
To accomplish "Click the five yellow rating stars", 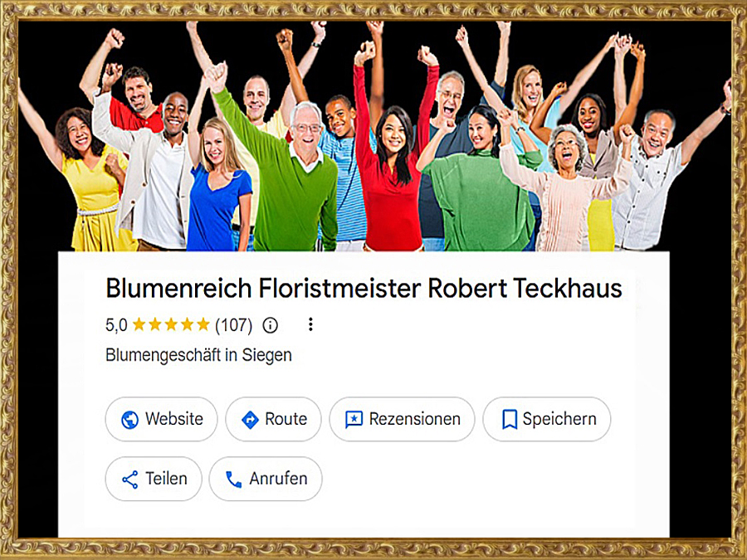I will (x=171, y=324).
